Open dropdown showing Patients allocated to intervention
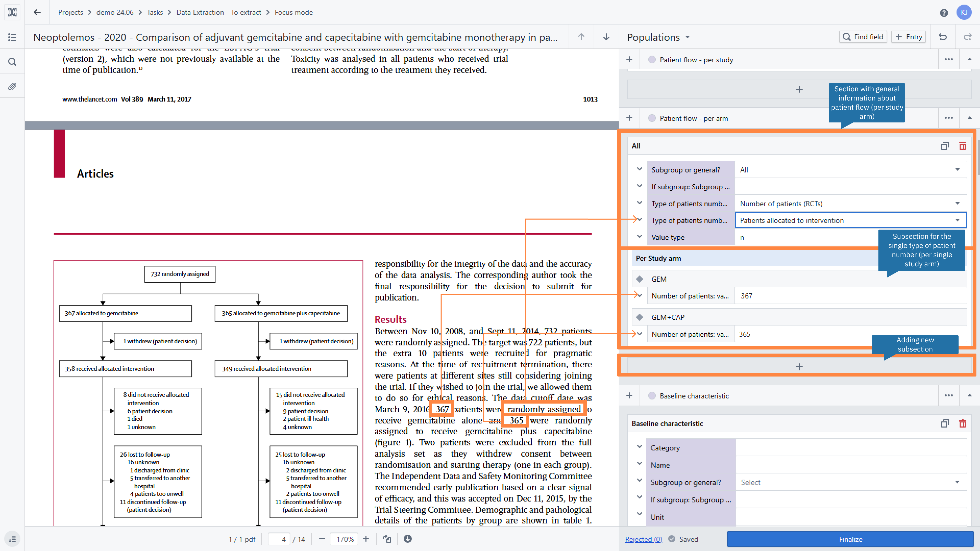 tap(850, 221)
